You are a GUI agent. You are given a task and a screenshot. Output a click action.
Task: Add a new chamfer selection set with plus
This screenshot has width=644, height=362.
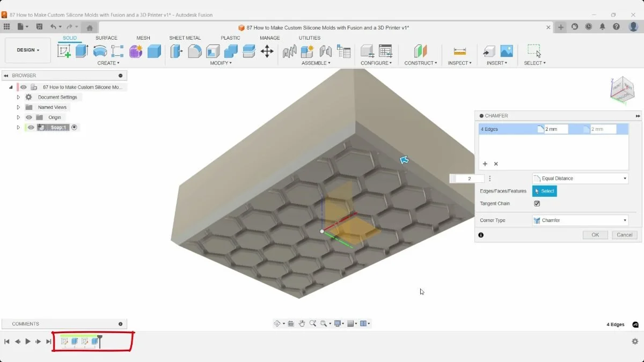485,164
